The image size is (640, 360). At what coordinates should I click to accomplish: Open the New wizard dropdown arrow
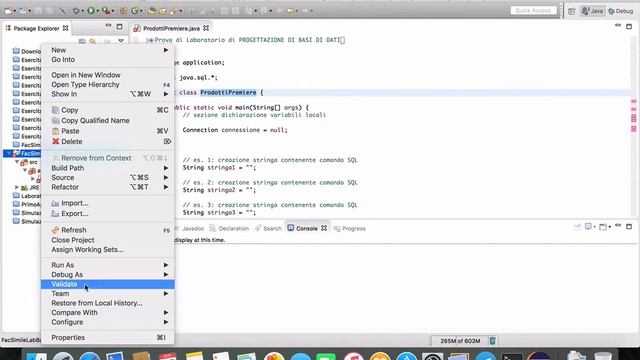click(15, 11)
